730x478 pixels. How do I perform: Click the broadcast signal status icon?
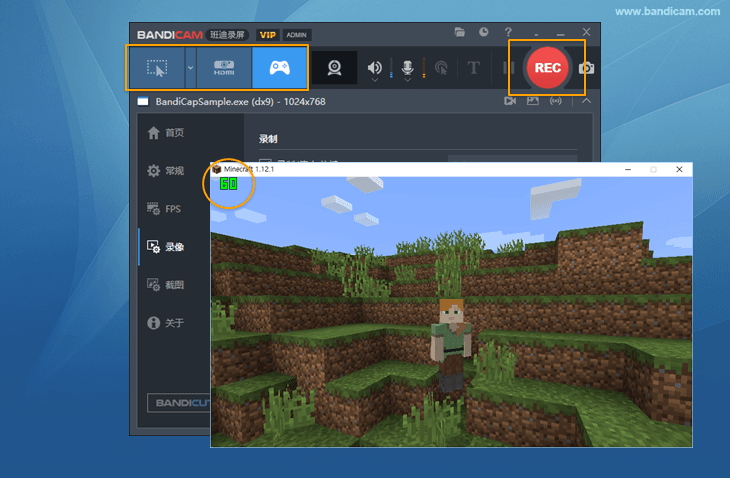click(555, 101)
